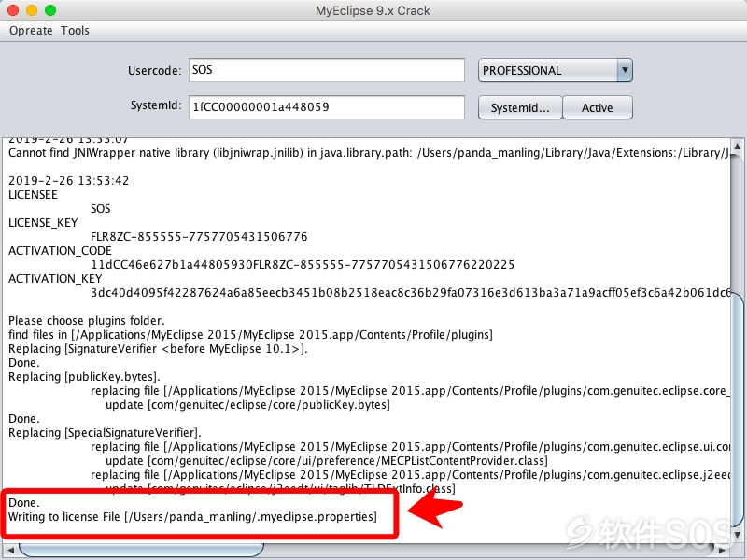Click the 'update [com/genuitec/eclipse/core/publicKey.bytes]' line
The width and height of the screenshot is (747, 560).
click(247, 405)
